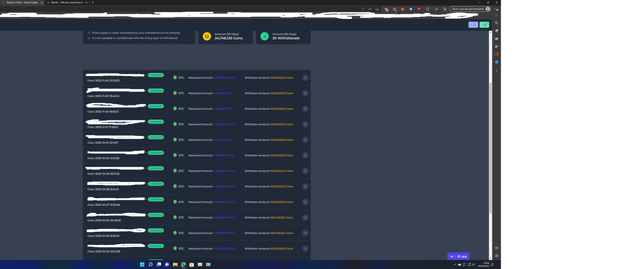Image resolution: width=644 pixels, height=269 pixels.
Task: Open Edge sidebar settings gear
Action: (496, 256)
